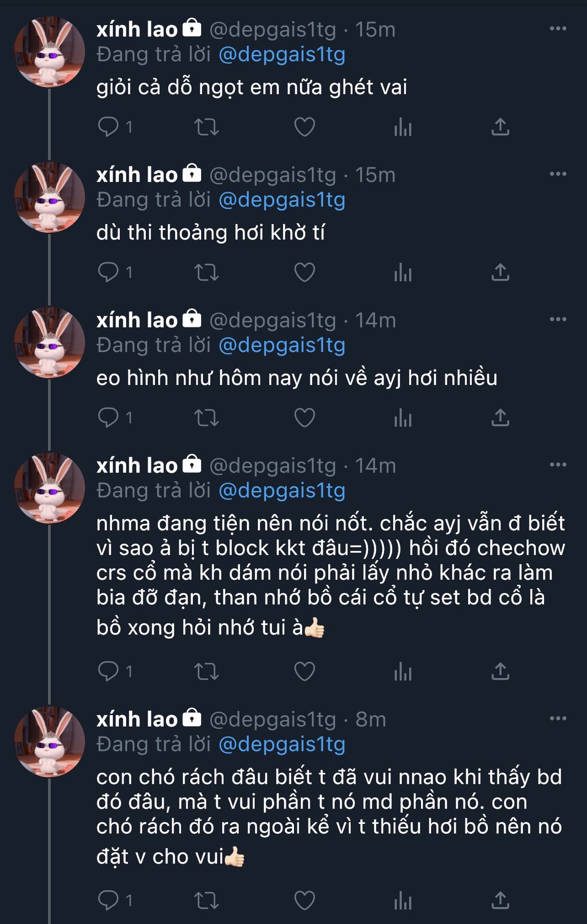Open more options on "giỏi cả dỗ ngọt" tweet

(x=558, y=29)
